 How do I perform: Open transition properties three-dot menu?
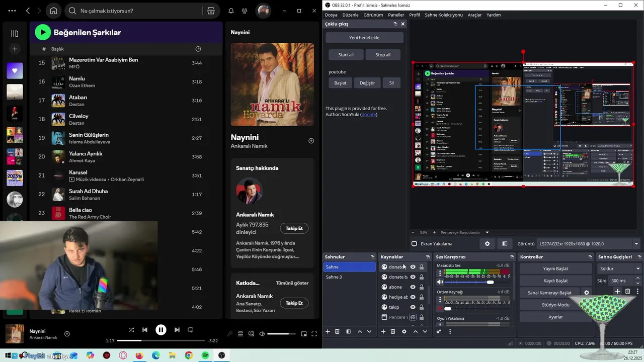coord(637,291)
